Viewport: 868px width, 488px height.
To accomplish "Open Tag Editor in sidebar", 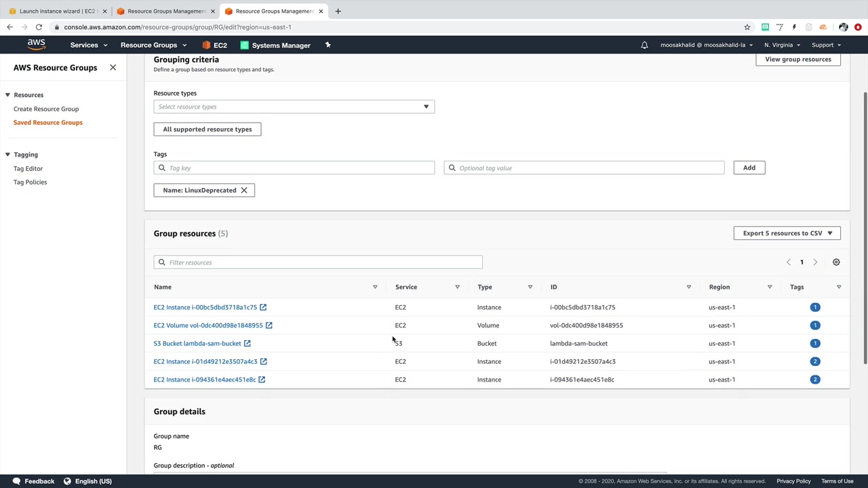I will pos(28,169).
